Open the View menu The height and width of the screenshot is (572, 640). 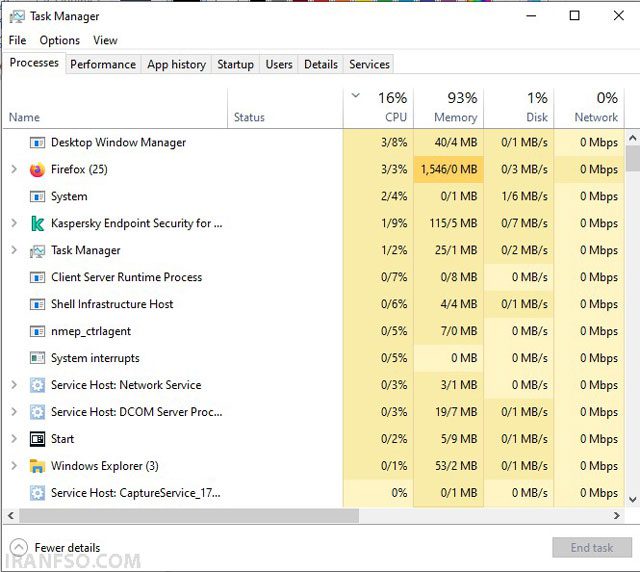[x=105, y=40]
